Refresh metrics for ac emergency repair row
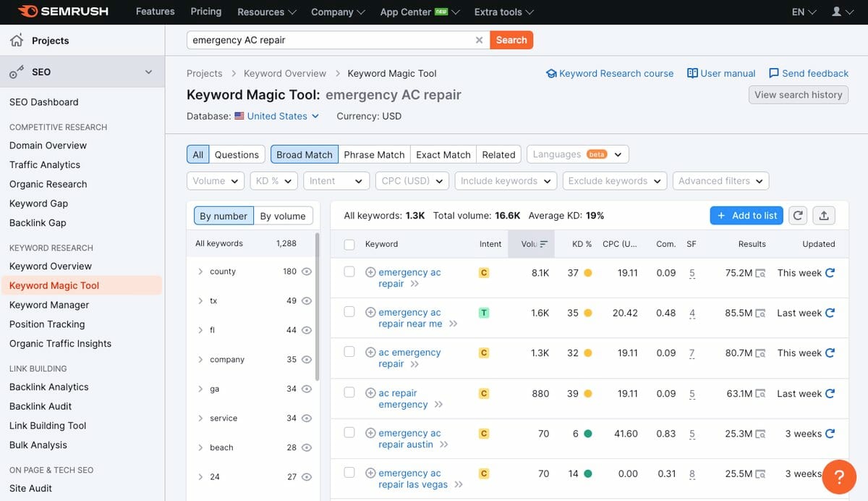The width and height of the screenshot is (868, 501). [x=830, y=353]
